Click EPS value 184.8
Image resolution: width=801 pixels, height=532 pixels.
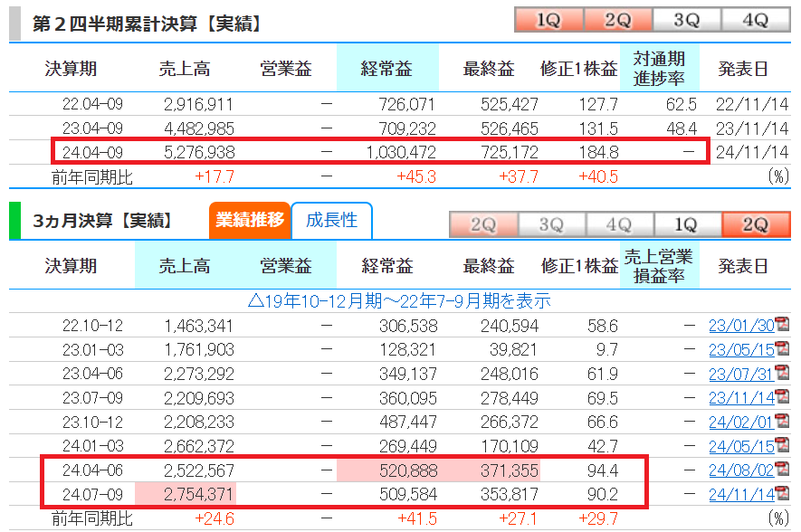coord(598,152)
